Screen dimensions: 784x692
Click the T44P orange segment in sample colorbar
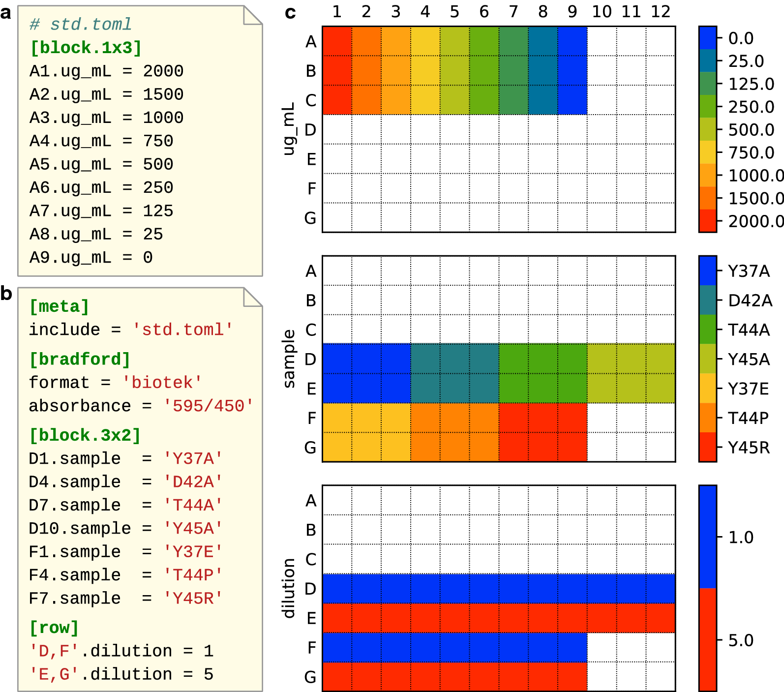(x=708, y=418)
